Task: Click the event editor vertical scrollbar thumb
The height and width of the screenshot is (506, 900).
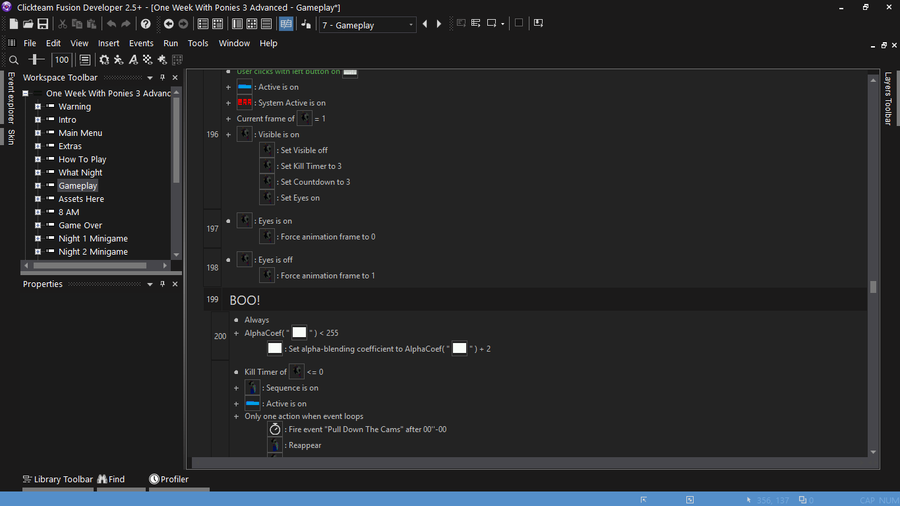Action: tap(873, 287)
